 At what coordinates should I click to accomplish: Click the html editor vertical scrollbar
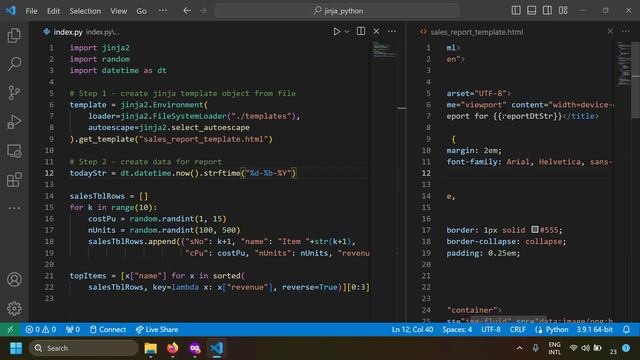coord(636,80)
